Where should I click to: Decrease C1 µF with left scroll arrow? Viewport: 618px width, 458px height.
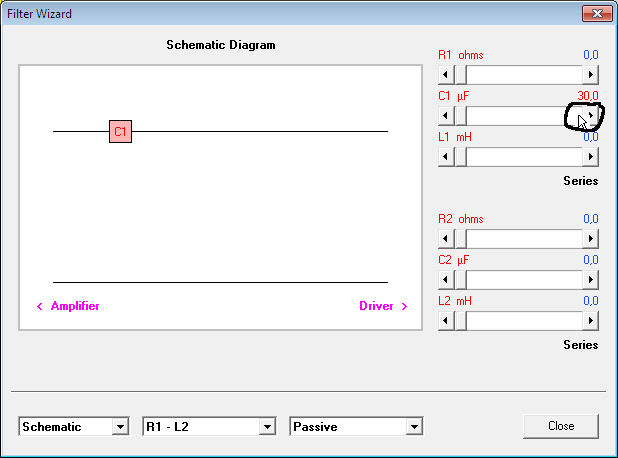pyautogui.click(x=446, y=116)
